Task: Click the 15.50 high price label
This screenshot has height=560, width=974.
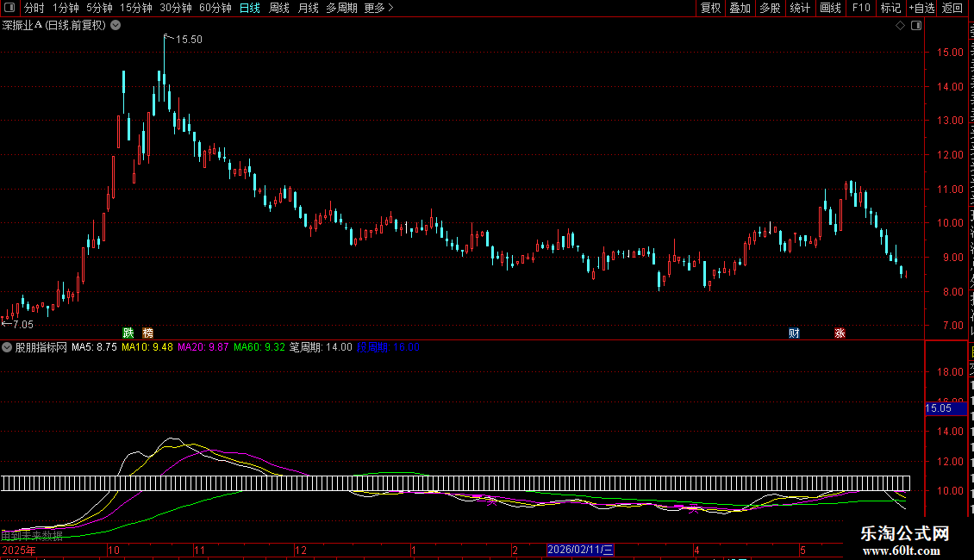Action: [189, 39]
